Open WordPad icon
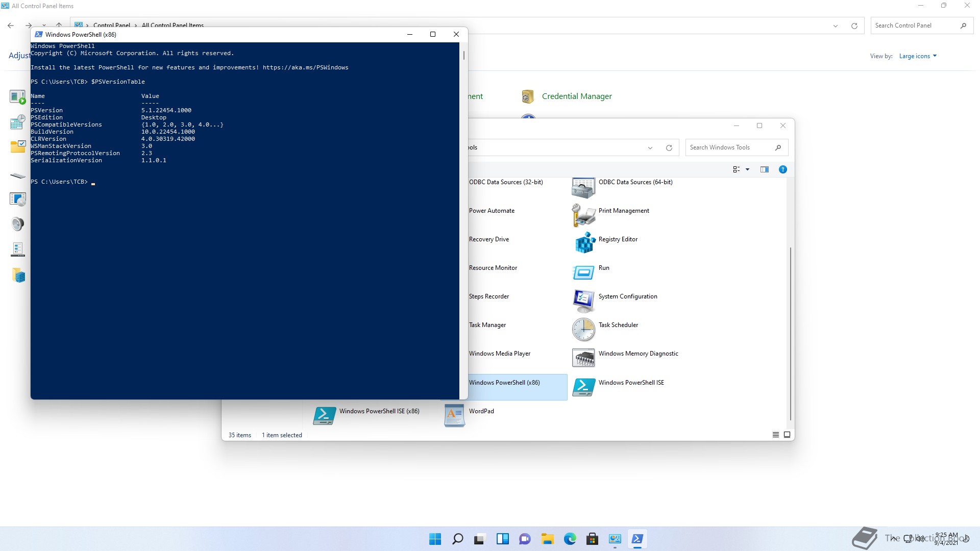 point(454,416)
